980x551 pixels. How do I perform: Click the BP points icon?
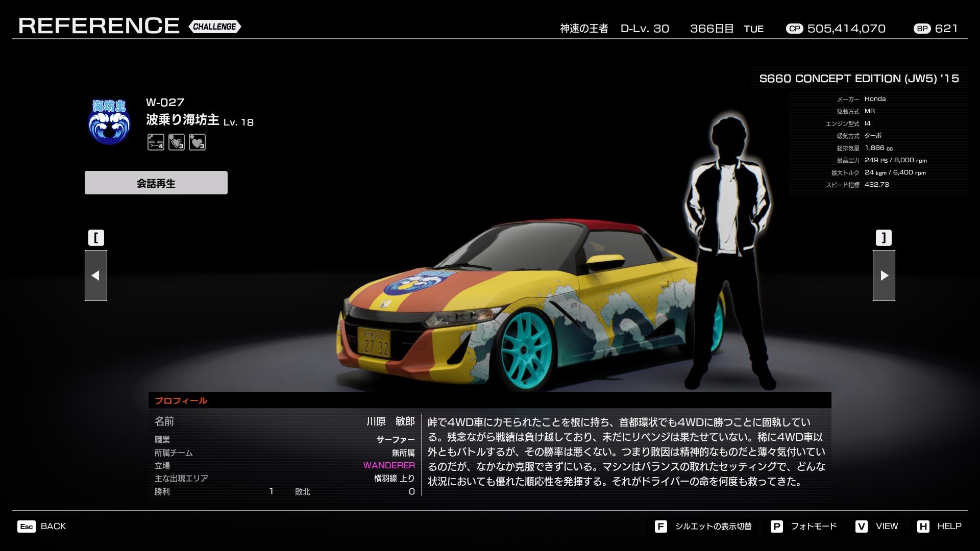(922, 29)
